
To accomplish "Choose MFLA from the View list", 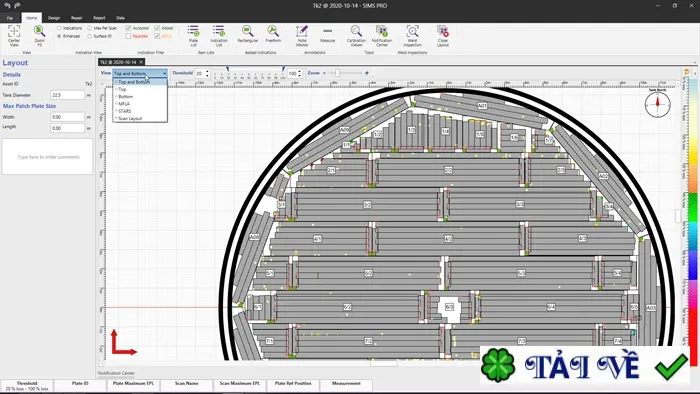I will pos(140,104).
